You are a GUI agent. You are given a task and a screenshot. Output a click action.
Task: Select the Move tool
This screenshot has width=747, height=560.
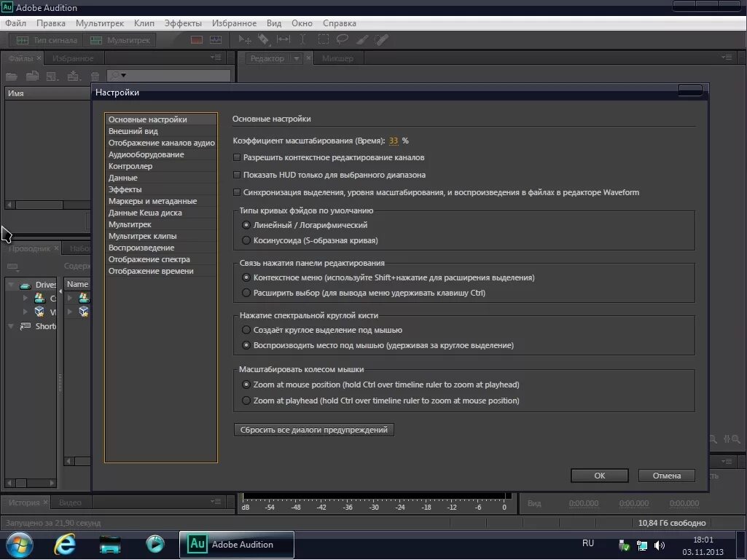point(245,39)
